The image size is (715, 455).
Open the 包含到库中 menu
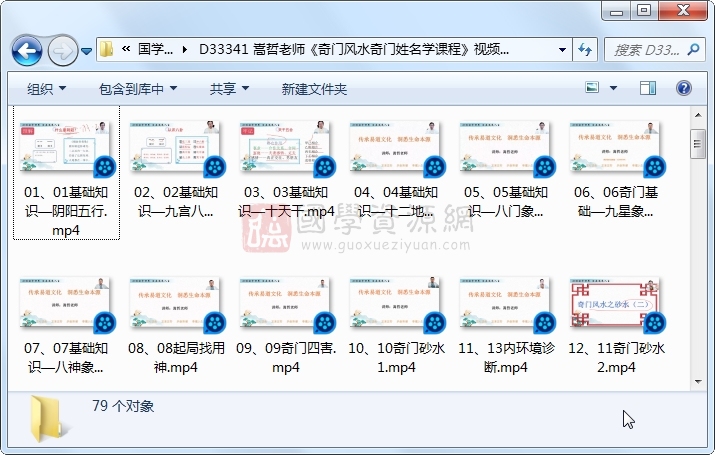(x=138, y=89)
